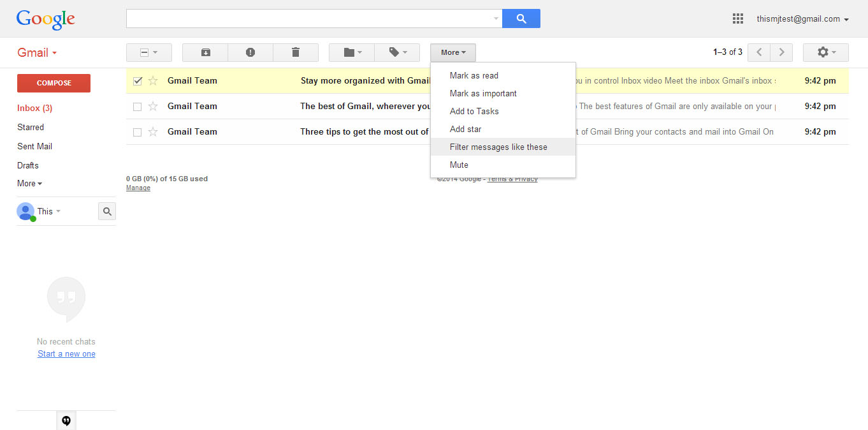Click the Terms & Privacy link
Viewport: 868px width, 430px height.
[x=512, y=179]
